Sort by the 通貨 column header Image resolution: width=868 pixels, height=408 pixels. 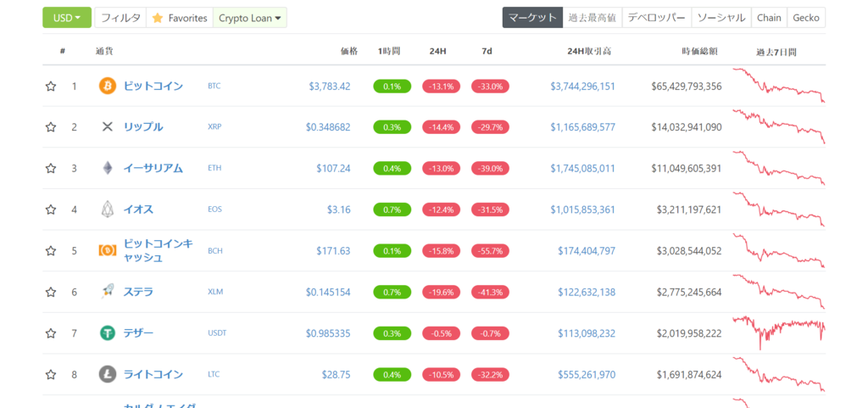tap(104, 52)
